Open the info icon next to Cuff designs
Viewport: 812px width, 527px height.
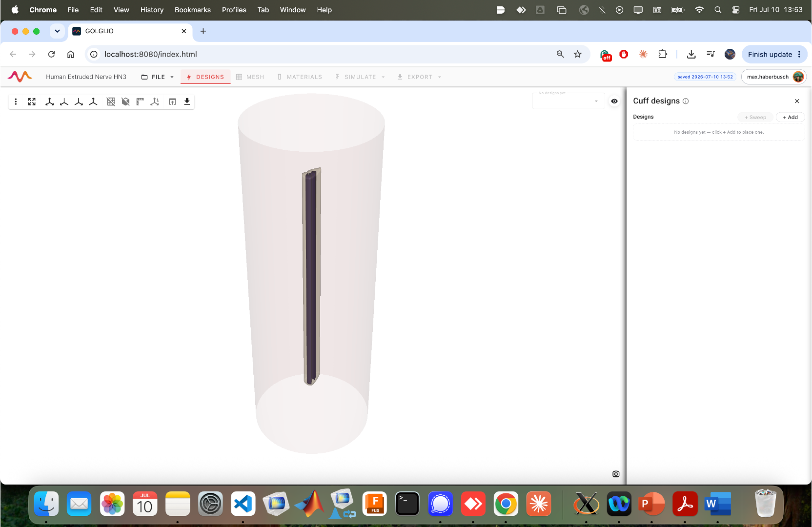(x=686, y=101)
